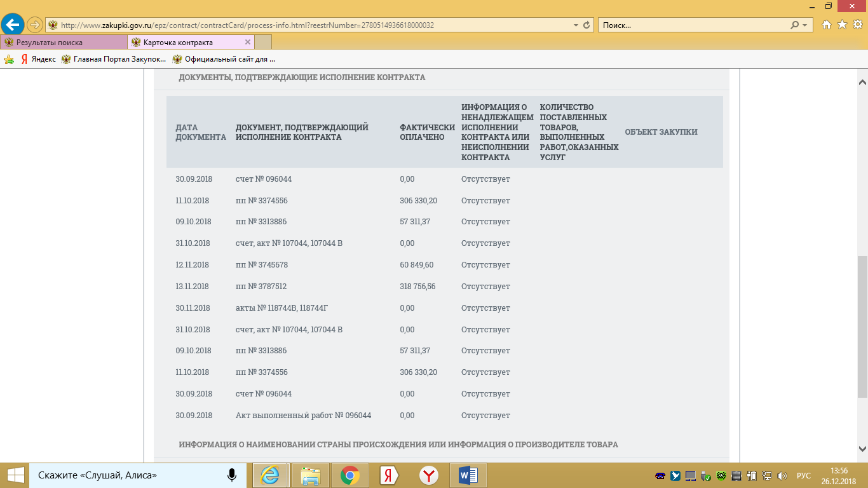Click the red telephone tray icon
This screenshot has height=488, width=868.
pyautogui.click(x=661, y=476)
